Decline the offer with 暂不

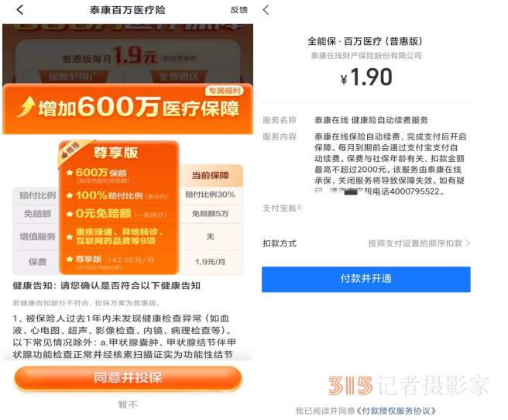128,405
